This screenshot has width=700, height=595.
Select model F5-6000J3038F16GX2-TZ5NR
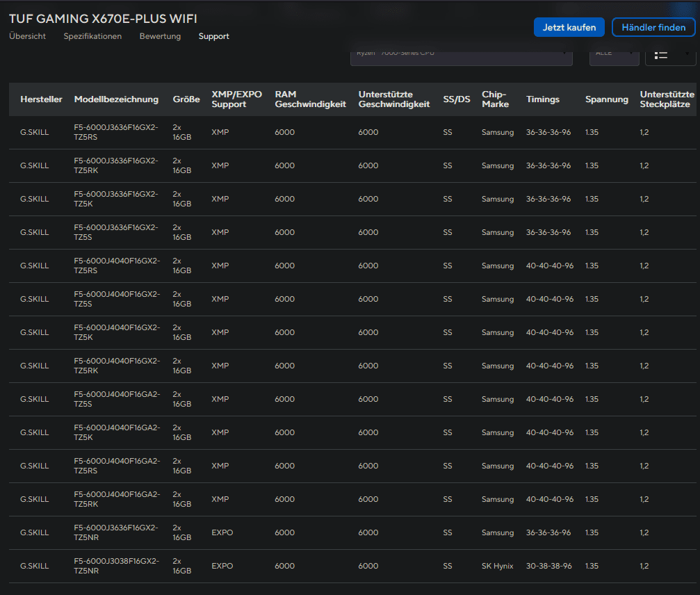(x=117, y=566)
